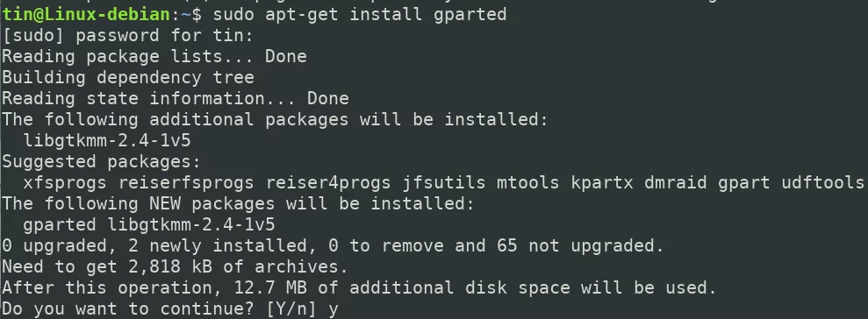This screenshot has height=319, width=868.
Task: Click the kpartx package name
Action: [602, 182]
